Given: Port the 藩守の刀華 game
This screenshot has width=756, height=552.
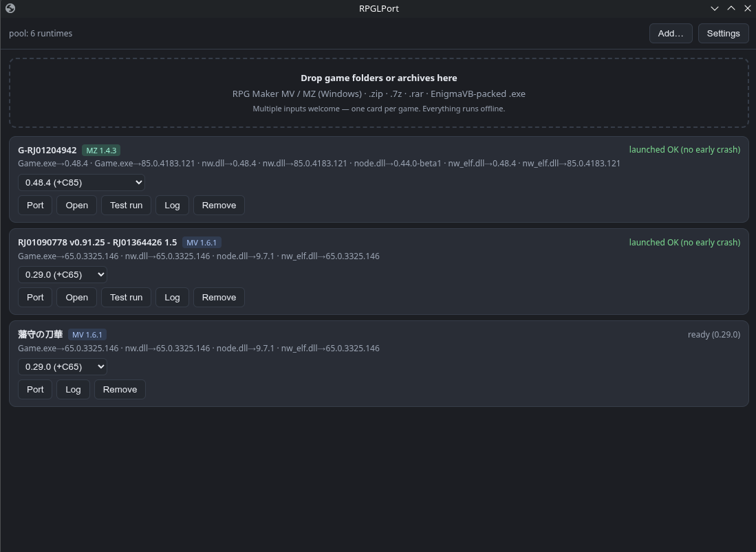Looking at the screenshot, I should click(x=35, y=389).
